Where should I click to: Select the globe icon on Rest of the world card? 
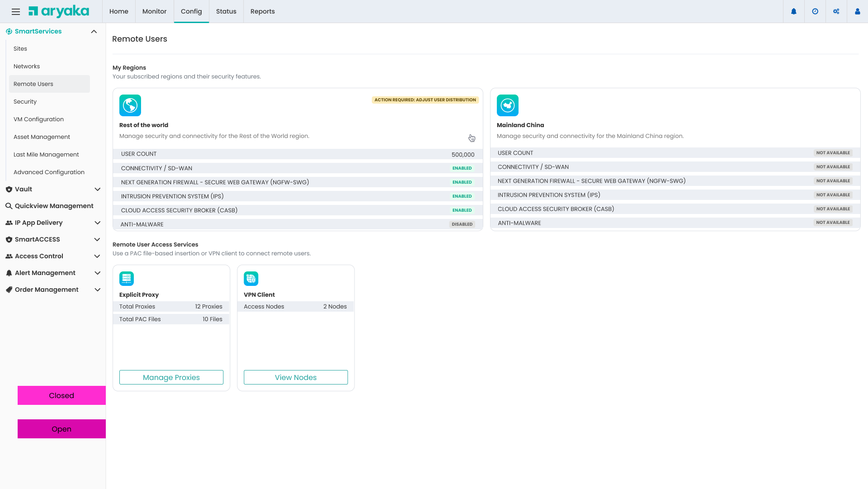[x=130, y=105]
